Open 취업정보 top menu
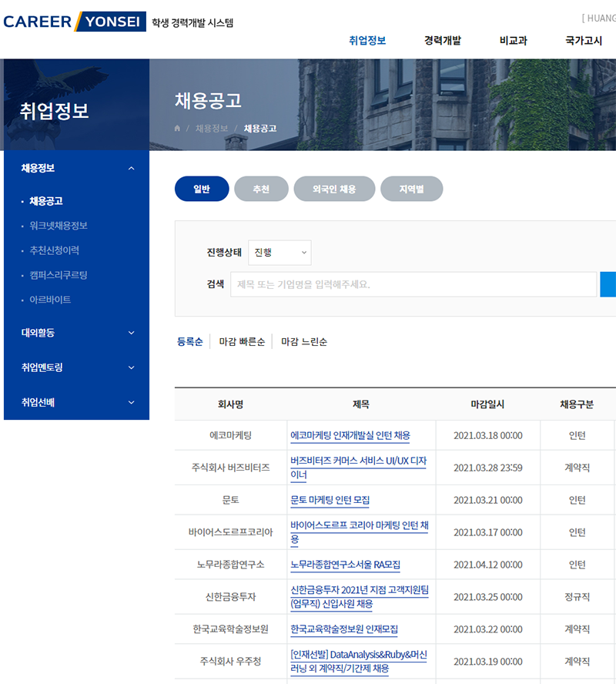 pyautogui.click(x=367, y=41)
